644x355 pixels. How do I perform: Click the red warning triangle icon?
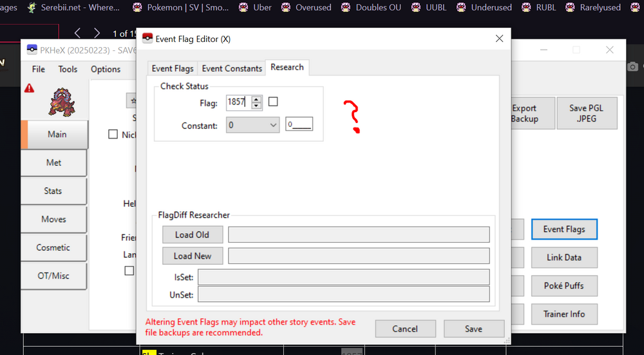coord(29,89)
